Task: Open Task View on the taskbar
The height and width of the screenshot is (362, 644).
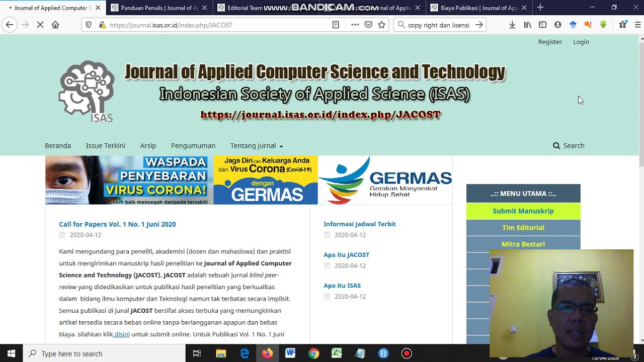Action: click(197, 353)
